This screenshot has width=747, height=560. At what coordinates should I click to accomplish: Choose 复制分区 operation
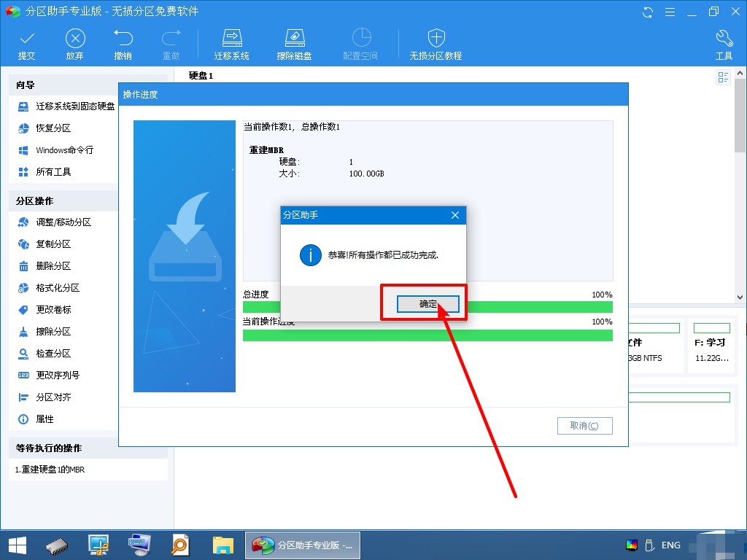(44, 244)
